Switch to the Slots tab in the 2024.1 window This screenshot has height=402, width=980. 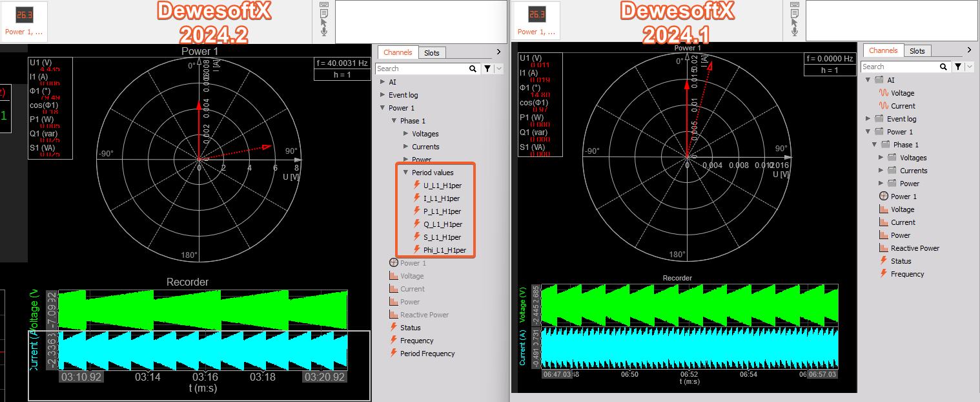[917, 51]
